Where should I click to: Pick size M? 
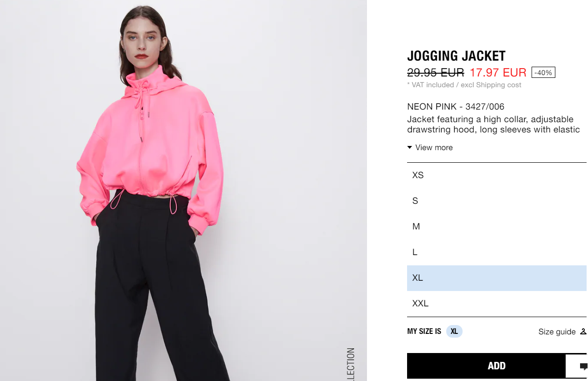click(x=497, y=227)
